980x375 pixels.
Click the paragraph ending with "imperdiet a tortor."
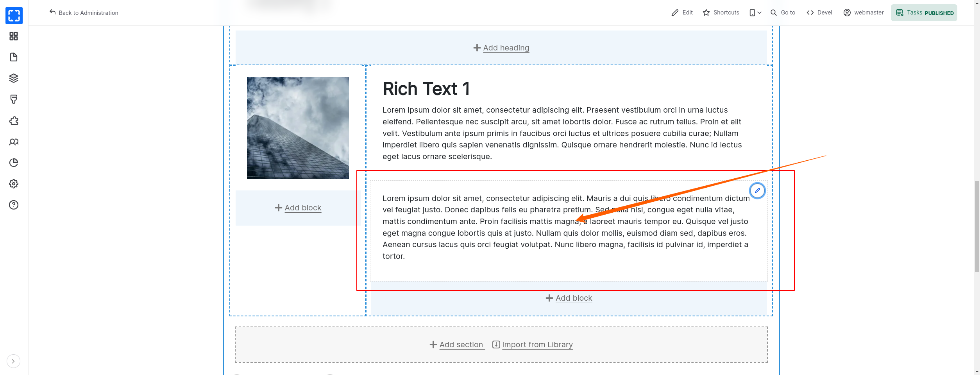[566, 227]
